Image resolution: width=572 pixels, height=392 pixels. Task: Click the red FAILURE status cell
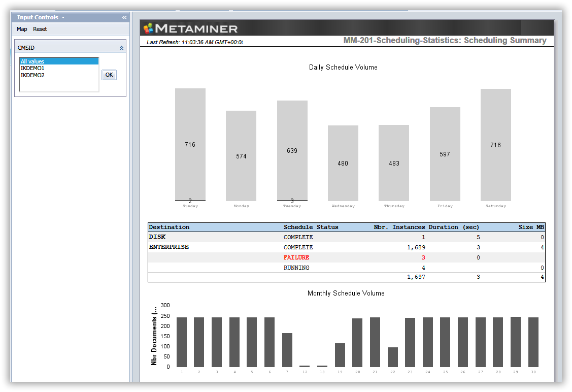[x=296, y=257]
